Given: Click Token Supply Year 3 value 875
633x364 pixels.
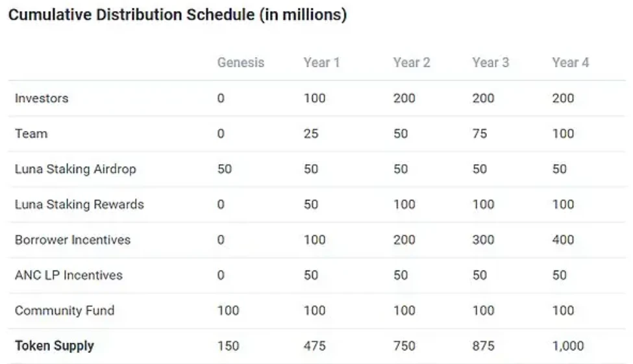Looking at the screenshot, I should [x=483, y=346].
